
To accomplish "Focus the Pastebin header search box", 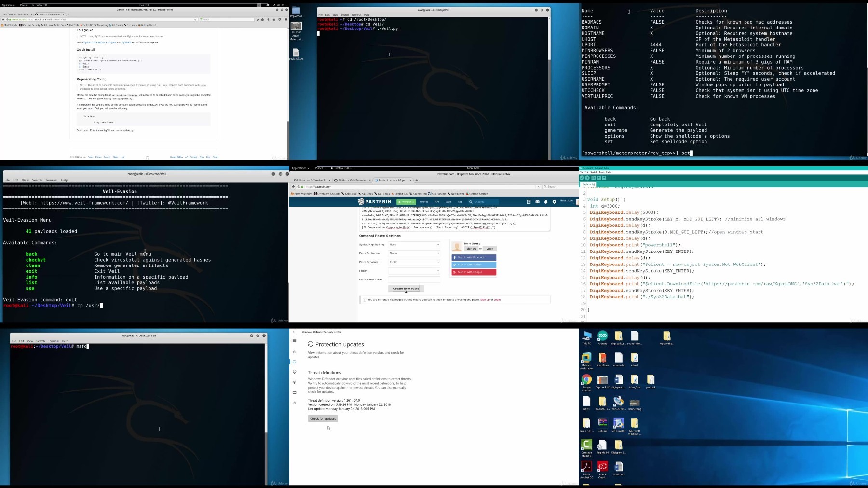I will (x=483, y=202).
